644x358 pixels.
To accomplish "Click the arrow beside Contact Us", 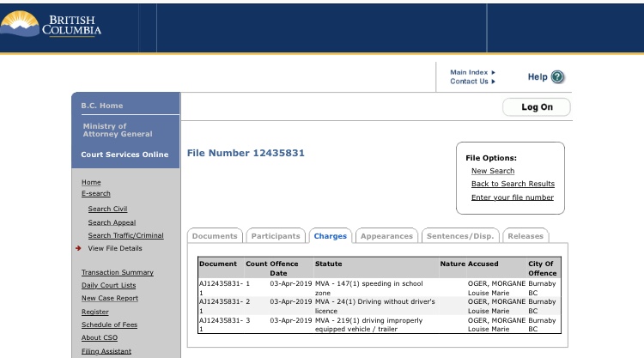I will [x=493, y=82].
